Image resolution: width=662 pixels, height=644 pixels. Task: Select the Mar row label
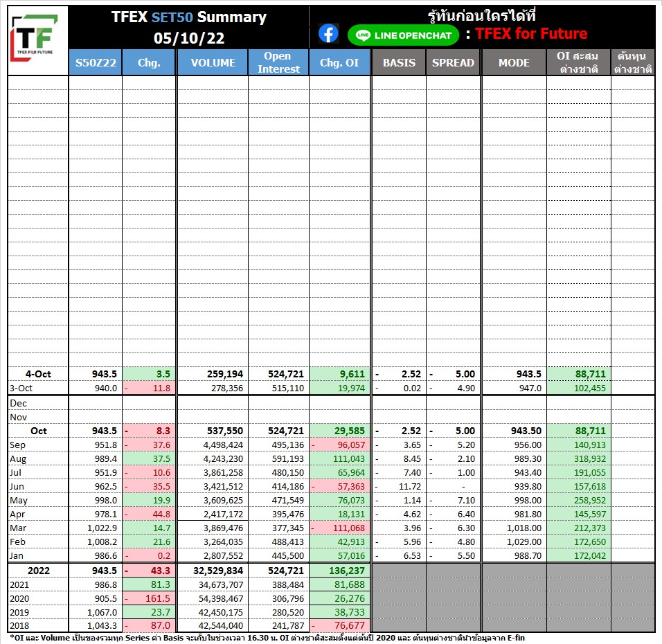18,528
